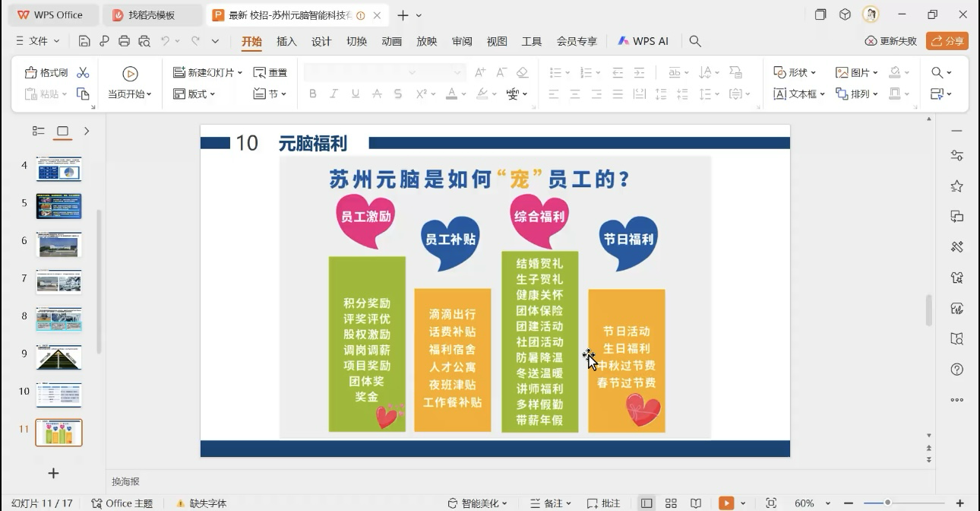
Task: Click the missing fonts (缺失字体) warning
Action: (201, 503)
